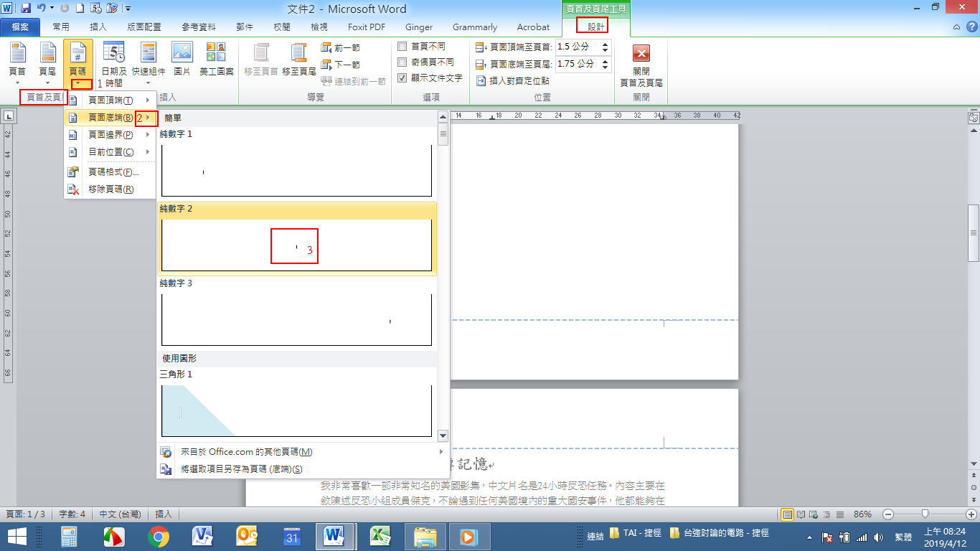Switch to 校閱 review tab
The width and height of the screenshot is (980, 551).
tap(282, 27)
